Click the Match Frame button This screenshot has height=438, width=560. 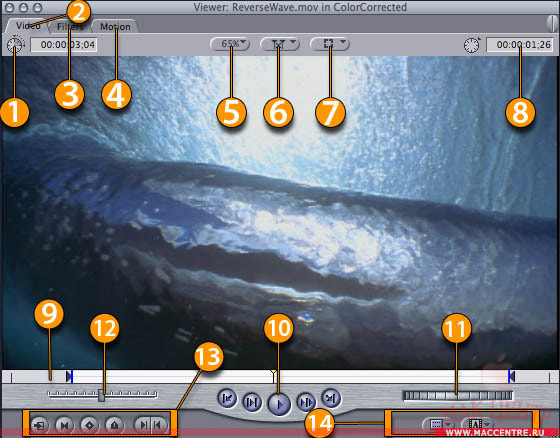(38, 425)
